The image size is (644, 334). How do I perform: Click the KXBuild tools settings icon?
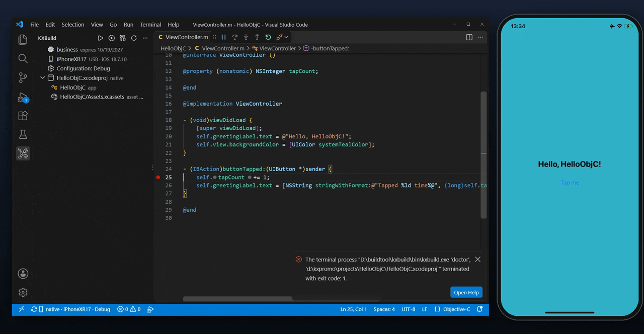point(122,38)
